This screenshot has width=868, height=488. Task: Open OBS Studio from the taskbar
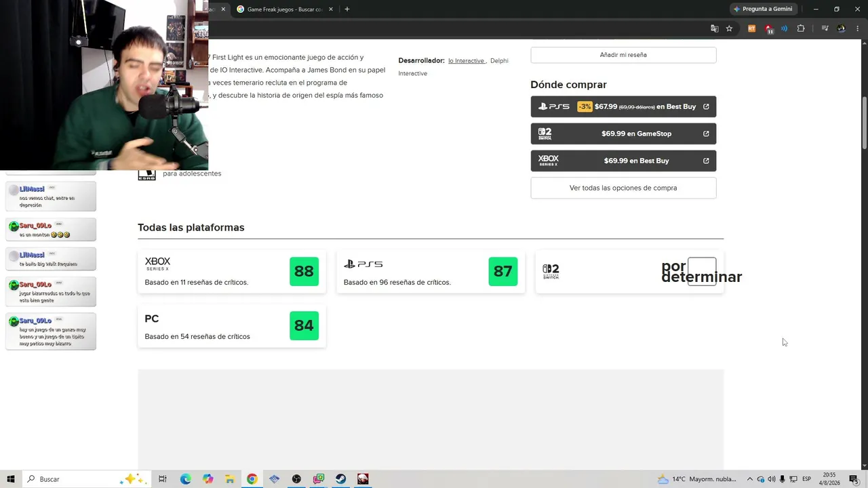click(x=296, y=479)
